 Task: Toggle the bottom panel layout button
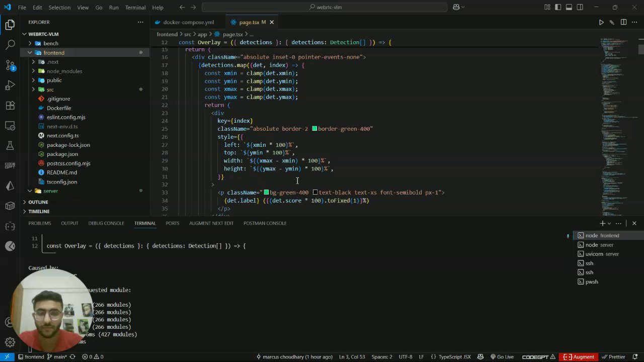tap(569, 8)
